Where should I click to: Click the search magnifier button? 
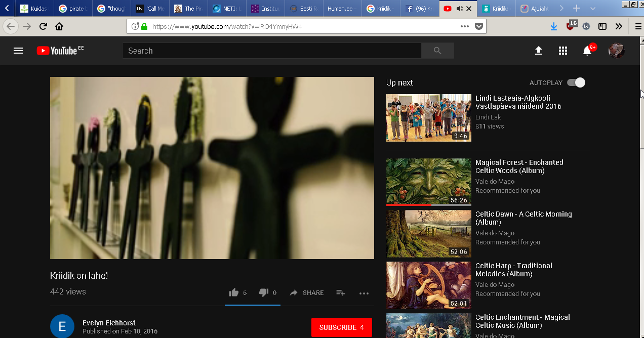(437, 51)
